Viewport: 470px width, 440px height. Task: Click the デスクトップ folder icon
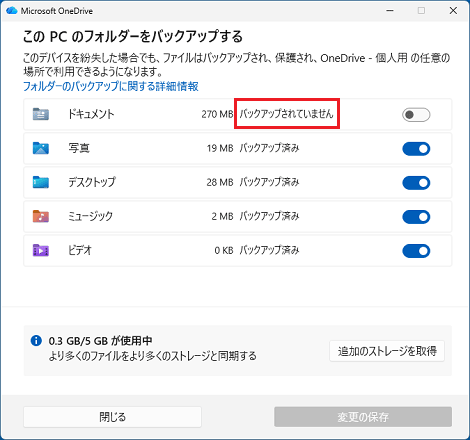point(41,182)
